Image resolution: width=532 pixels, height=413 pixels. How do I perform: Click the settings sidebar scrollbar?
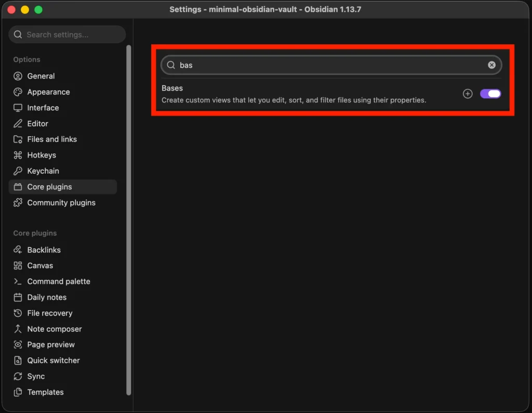tap(129, 220)
